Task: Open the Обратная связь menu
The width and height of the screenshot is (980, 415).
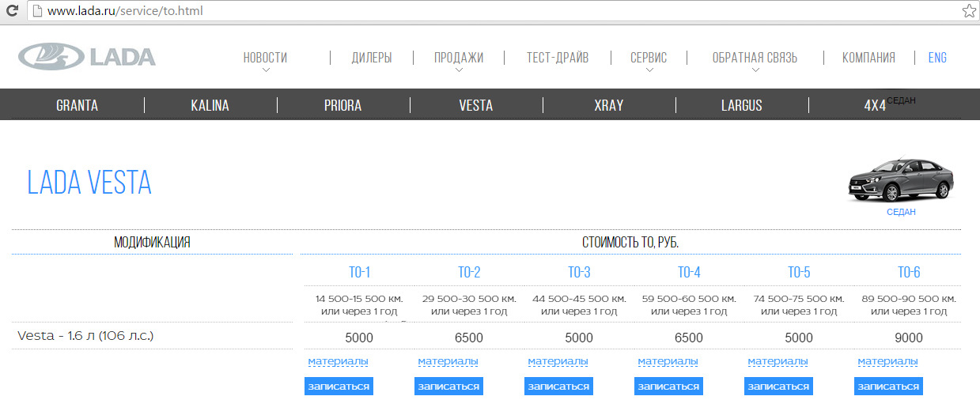Action: coord(755,58)
